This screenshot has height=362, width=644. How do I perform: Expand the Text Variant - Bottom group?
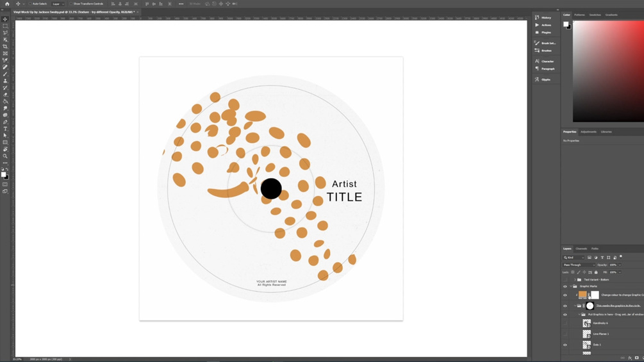pyautogui.click(x=575, y=279)
